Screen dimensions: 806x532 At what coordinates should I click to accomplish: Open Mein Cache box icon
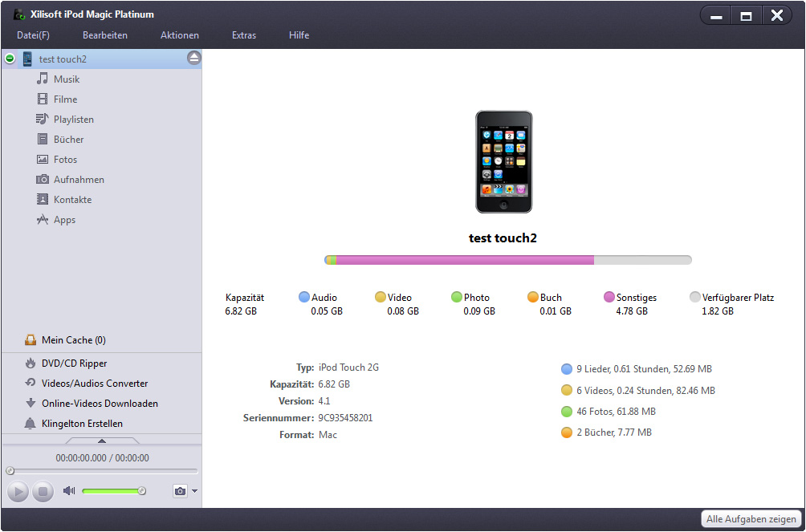(x=31, y=340)
